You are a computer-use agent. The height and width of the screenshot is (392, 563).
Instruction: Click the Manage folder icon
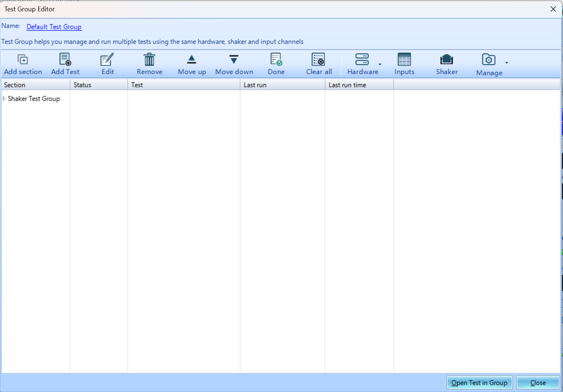tap(488, 60)
